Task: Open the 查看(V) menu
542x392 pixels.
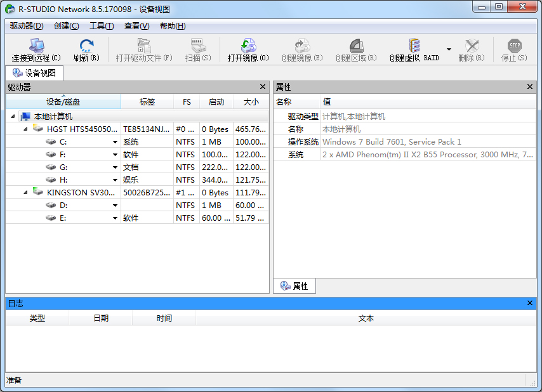Action: tap(137, 26)
